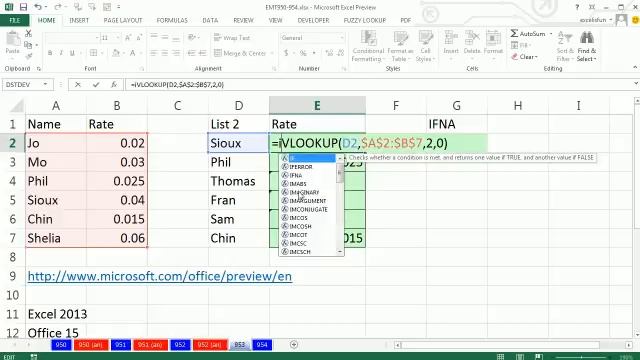Viewport: 640px width, 360px height.
Task: Click the Copy icon in Clipboard group
Action: 28,44
